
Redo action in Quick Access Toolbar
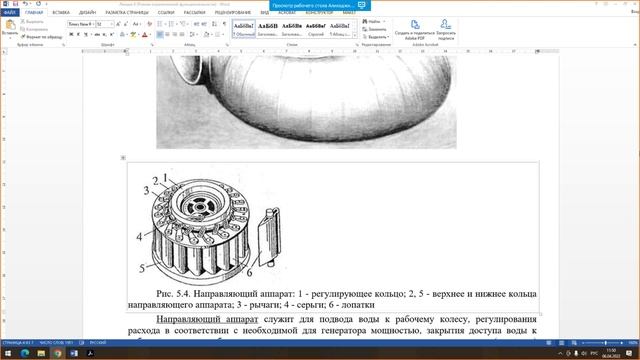38,4
